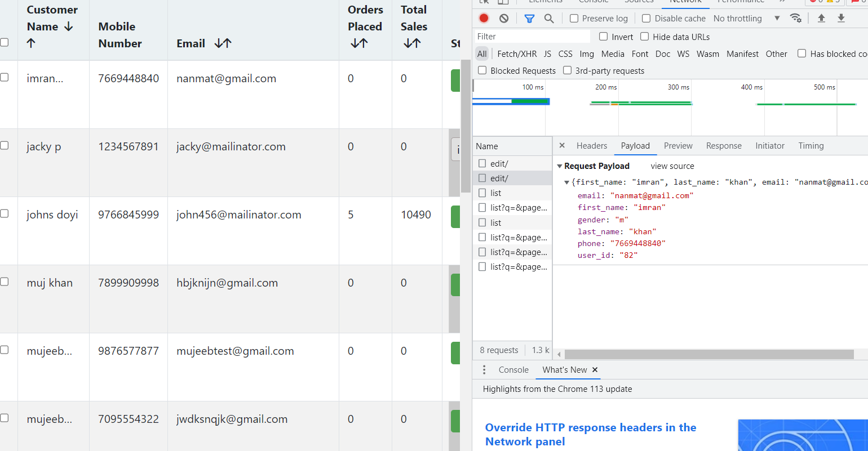
Task: Click email cell jacky@mailinator.com
Action: (x=231, y=147)
